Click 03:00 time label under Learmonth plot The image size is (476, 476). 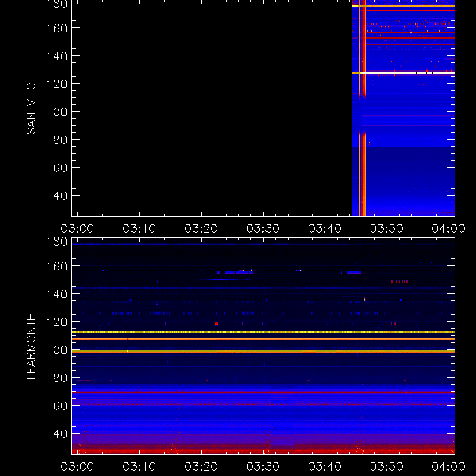pyautogui.click(x=77, y=466)
